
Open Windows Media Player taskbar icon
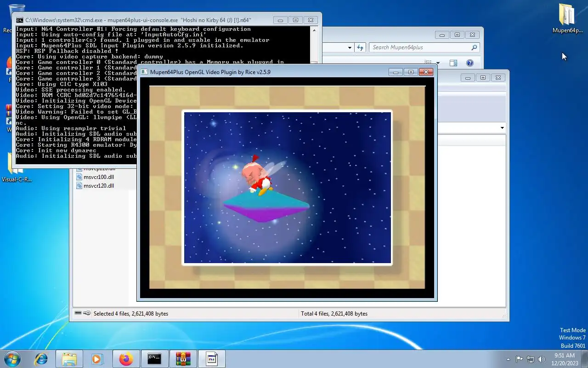click(x=97, y=359)
